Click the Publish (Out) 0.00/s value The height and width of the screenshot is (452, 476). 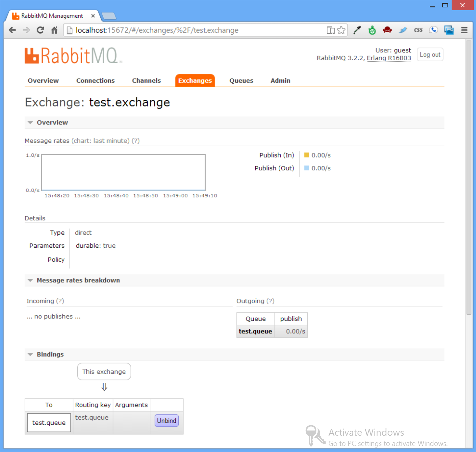(x=321, y=168)
